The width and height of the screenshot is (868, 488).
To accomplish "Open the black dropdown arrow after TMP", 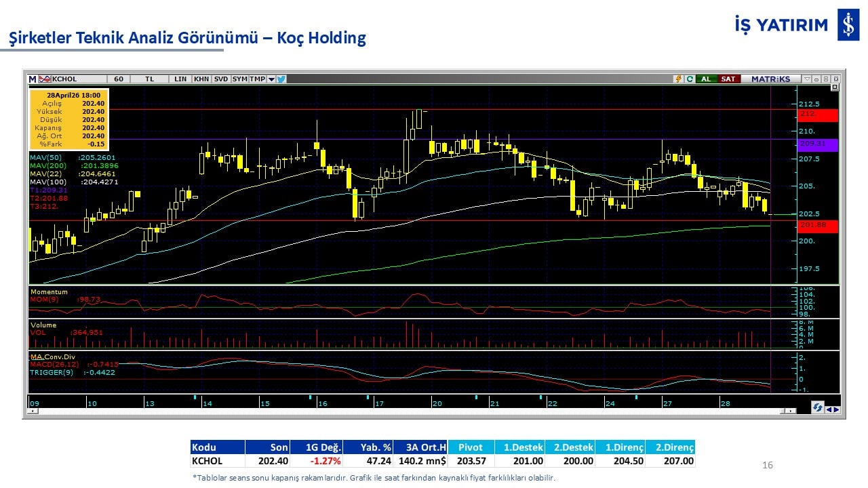I will point(271,79).
